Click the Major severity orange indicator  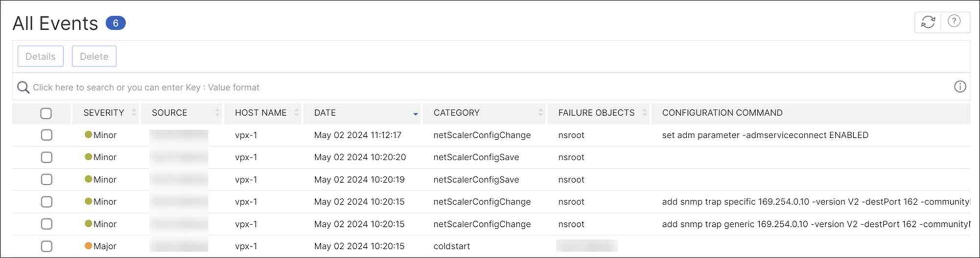click(x=89, y=246)
